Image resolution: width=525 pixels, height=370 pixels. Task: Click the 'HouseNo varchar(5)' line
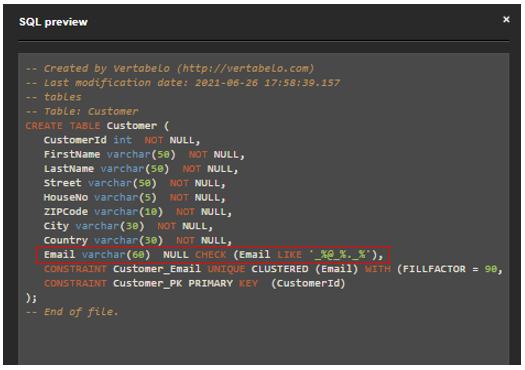135,198
